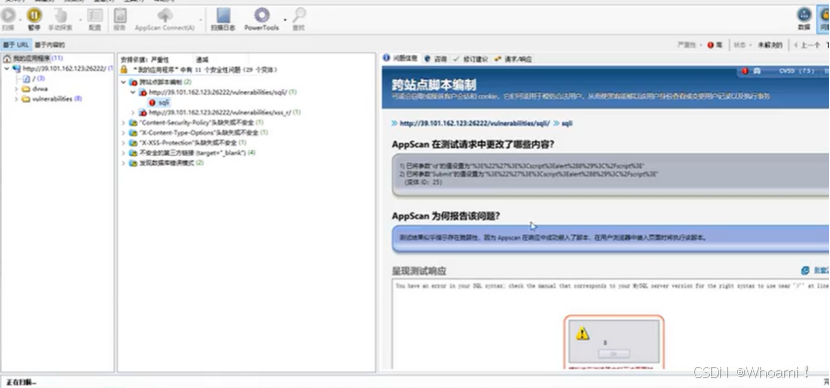Go to previous issue with 上一个
Screen dimensions: 830x388
pyautogui.click(x=807, y=46)
